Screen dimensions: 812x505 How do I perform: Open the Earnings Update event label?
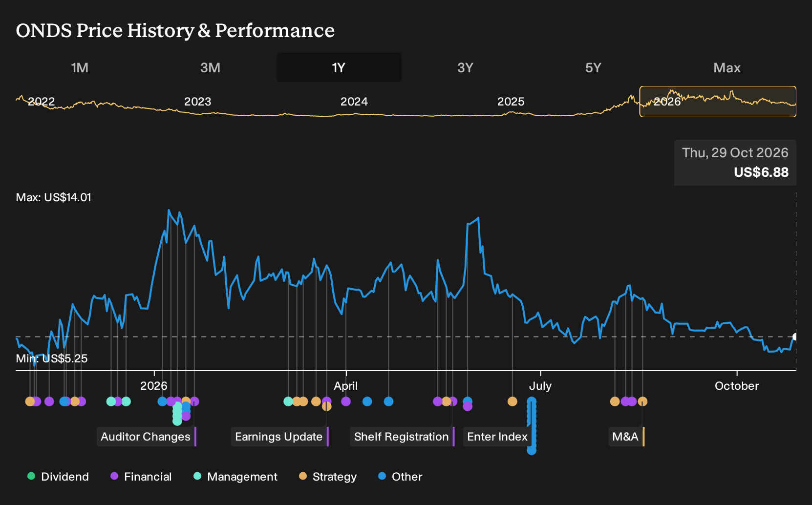[x=279, y=437]
